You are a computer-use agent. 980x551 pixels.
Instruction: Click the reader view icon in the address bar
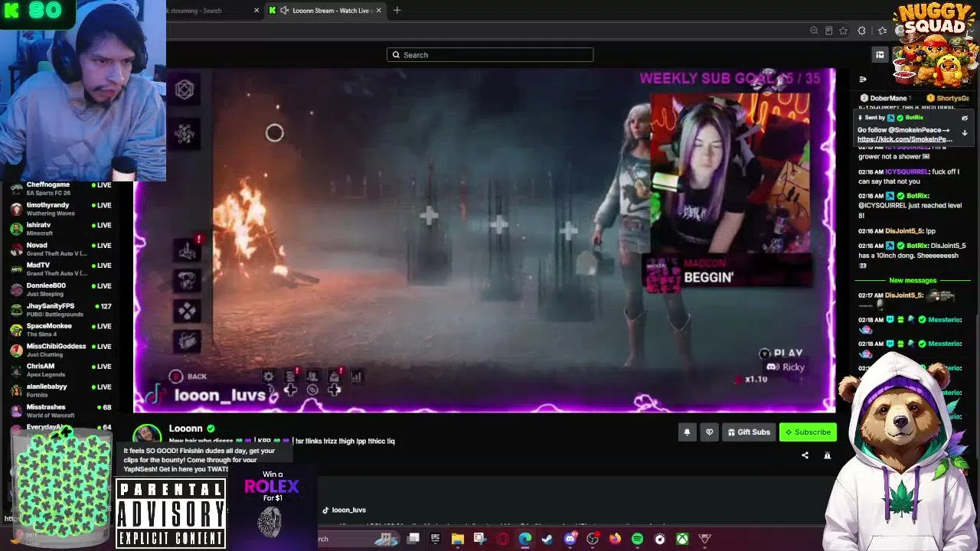pyautogui.click(x=828, y=31)
